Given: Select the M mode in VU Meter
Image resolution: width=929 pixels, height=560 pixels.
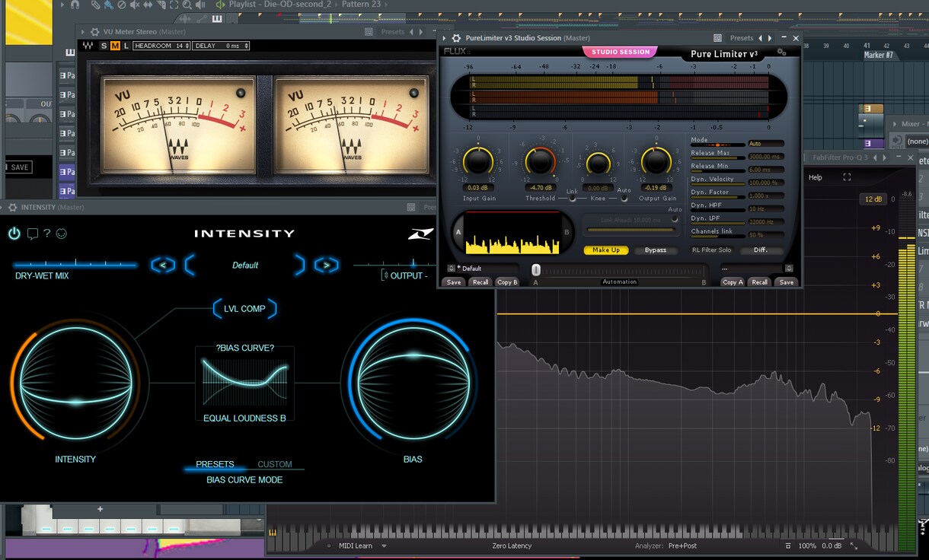Looking at the screenshot, I should click(x=115, y=46).
